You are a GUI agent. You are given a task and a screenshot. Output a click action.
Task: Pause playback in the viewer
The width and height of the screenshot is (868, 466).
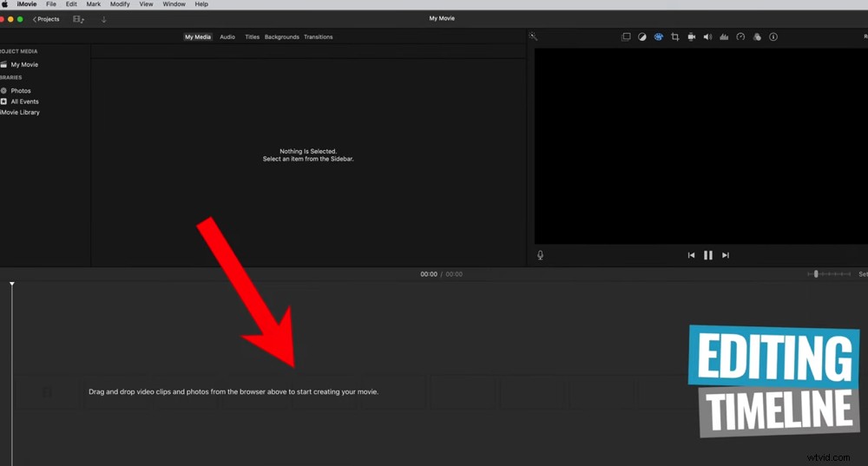click(708, 255)
